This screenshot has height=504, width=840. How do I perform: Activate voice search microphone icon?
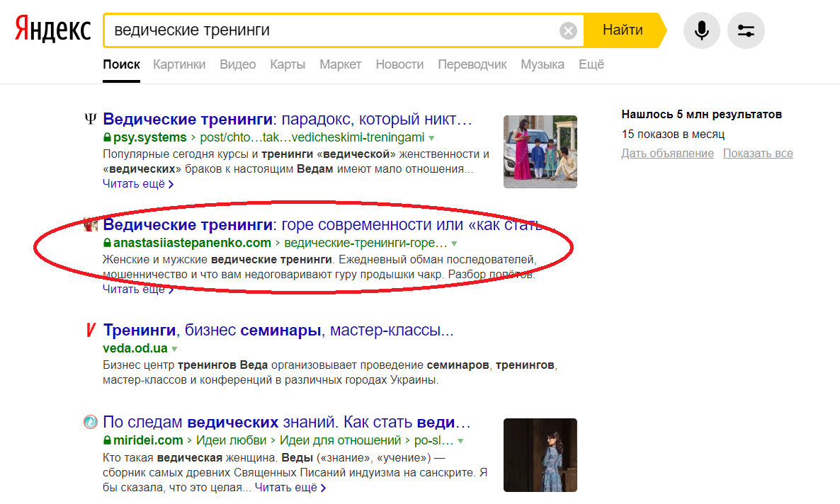point(701,30)
